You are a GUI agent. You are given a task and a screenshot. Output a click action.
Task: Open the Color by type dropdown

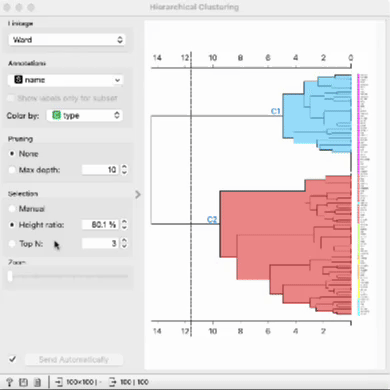click(x=85, y=115)
